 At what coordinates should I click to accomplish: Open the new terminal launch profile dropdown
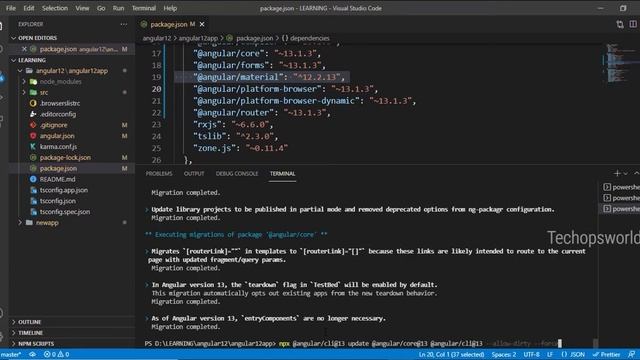coord(625,174)
